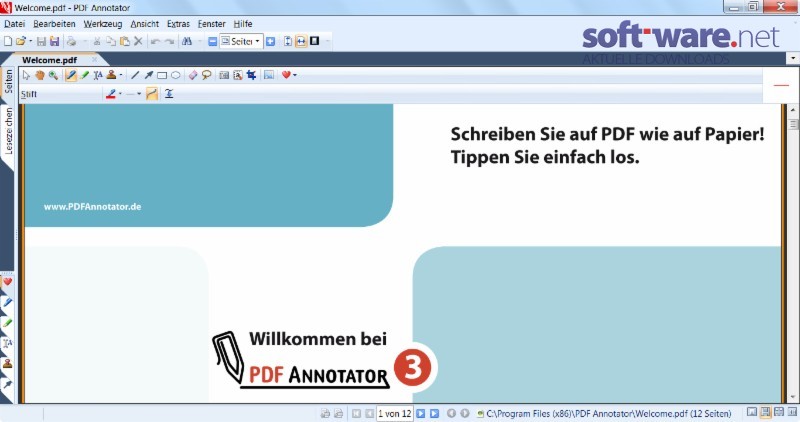Viewport: 800px width, 422px height.
Task: Redo action arrow icon
Action: pos(169,41)
